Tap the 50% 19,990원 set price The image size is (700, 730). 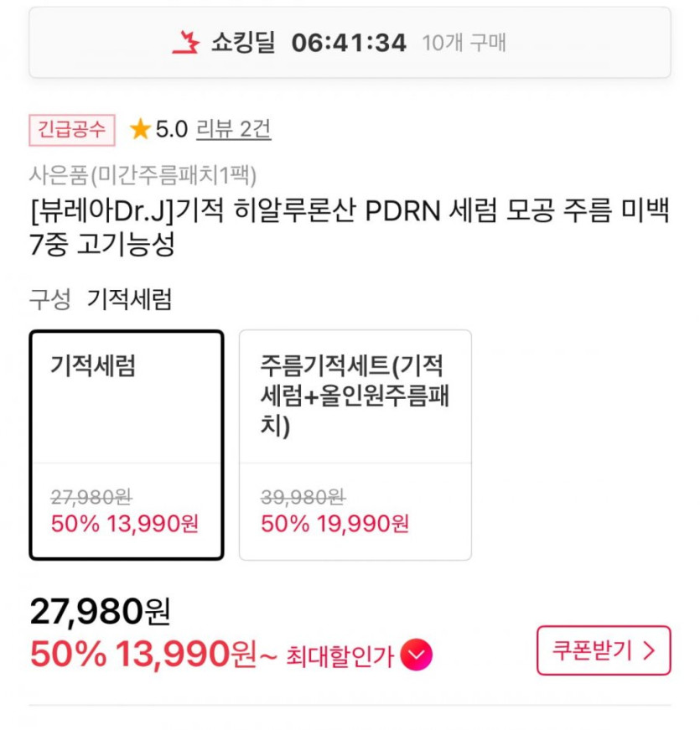pyautogui.click(x=334, y=525)
